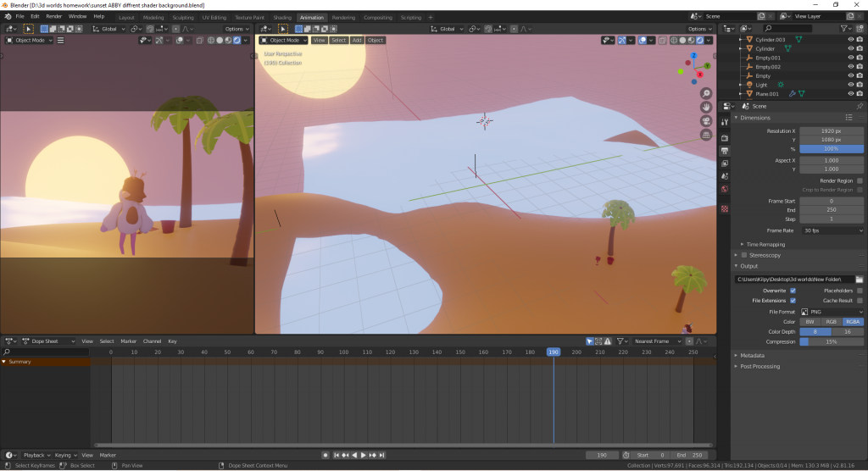Click the use preview range clock icon
This screenshot has height=471, width=868.
[626, 455]
